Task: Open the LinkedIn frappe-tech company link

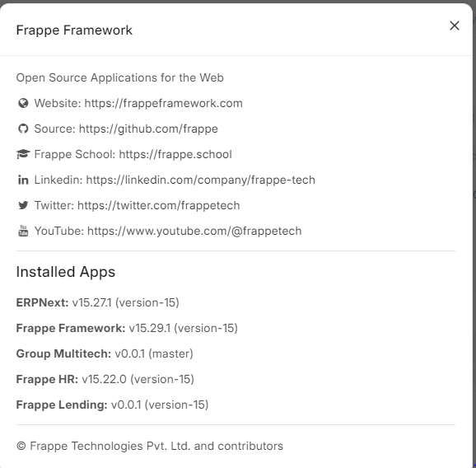Action: click(x=201, y=180)
